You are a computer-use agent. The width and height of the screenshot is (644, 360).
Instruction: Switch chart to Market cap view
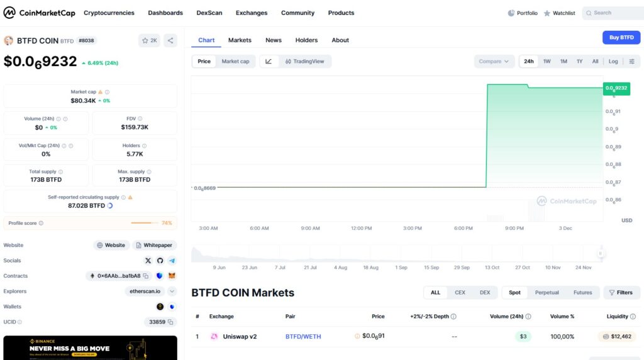pyautogui.click(x=235, y=62)
